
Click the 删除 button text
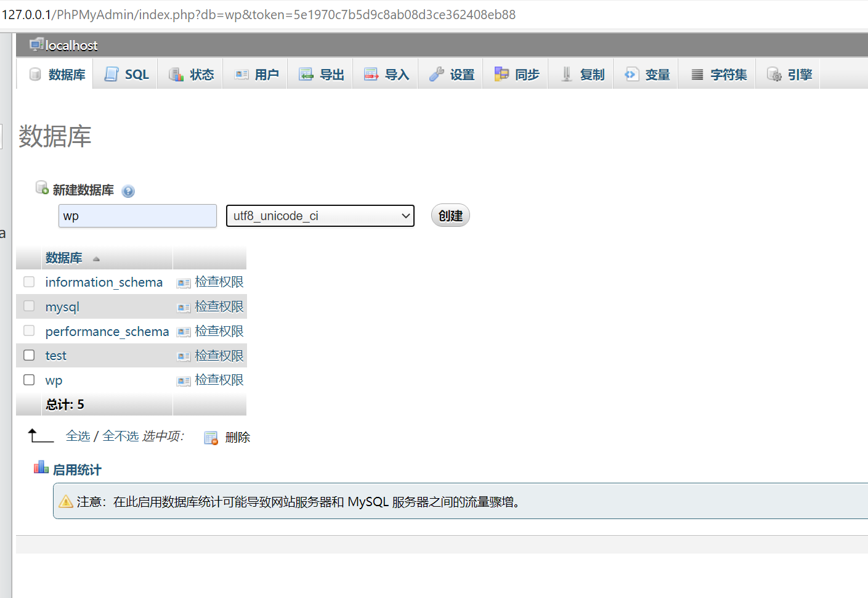pos(238,437)
